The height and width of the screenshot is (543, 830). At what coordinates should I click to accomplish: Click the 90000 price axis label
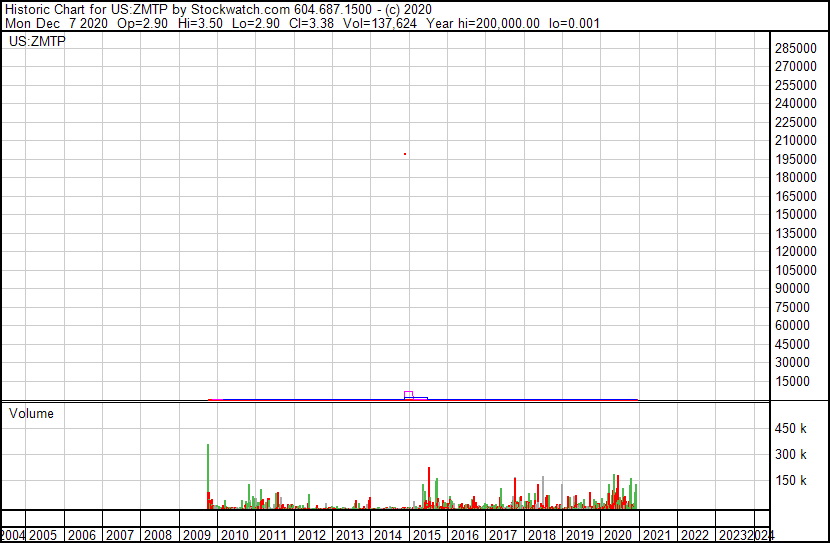click(x=792, y=288)
